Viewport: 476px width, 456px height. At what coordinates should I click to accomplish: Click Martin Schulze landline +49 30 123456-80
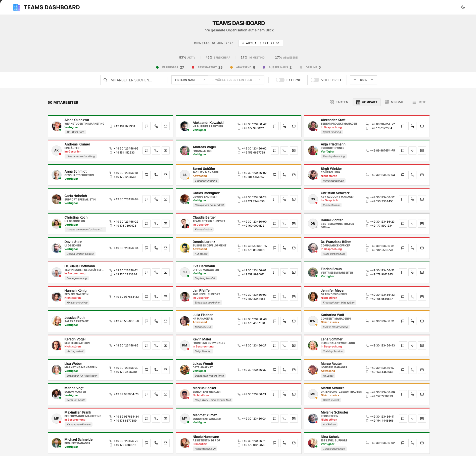(x=382, y=392)
